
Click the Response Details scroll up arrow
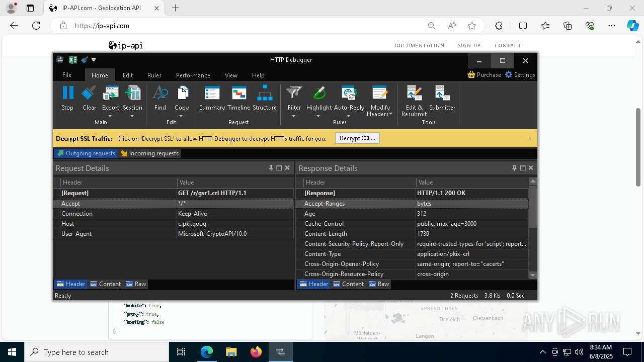click(533, 181)
